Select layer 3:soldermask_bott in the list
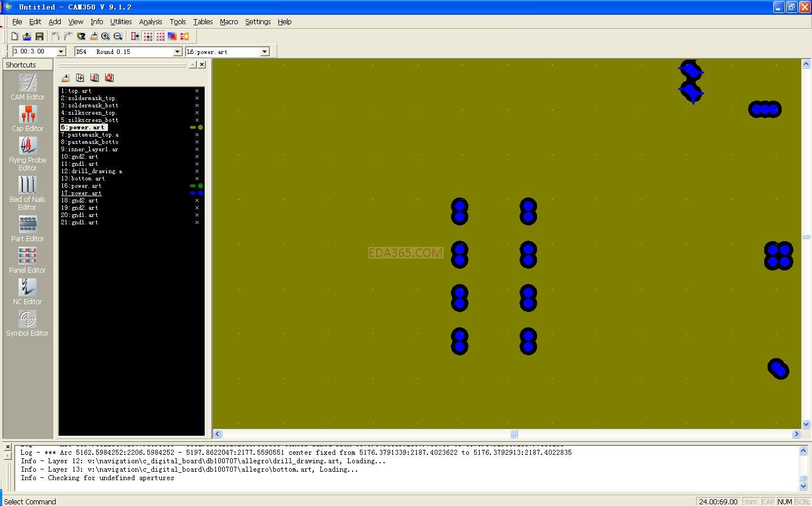Screen dimensions: 812x506 pyautogui.click(x=89, y=105)
